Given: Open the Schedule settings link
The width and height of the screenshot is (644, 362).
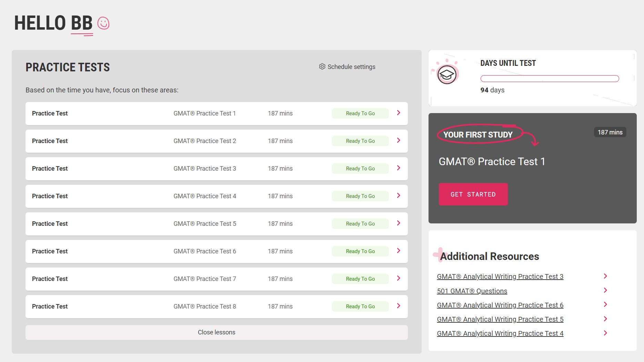Looking at the screenshot, I should 351,67.
